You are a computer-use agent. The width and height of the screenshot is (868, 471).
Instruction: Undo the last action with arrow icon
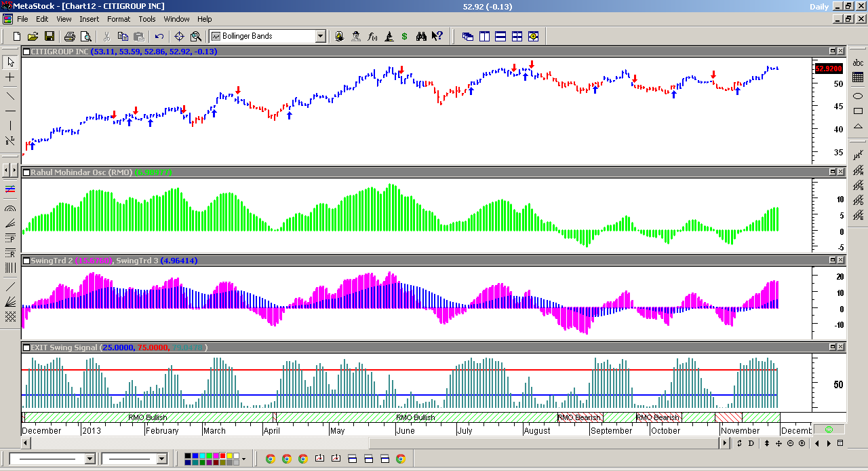pyautogui.click(x=159, y=36)
